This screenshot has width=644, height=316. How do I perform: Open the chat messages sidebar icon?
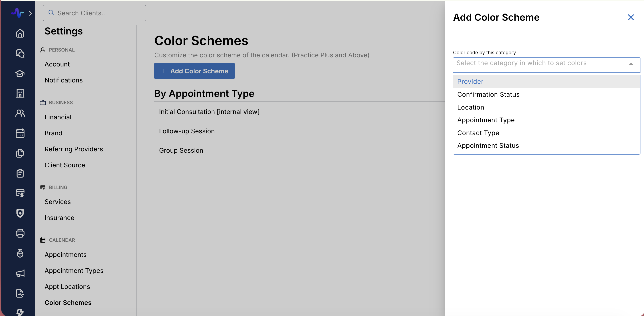coord(20,53)
